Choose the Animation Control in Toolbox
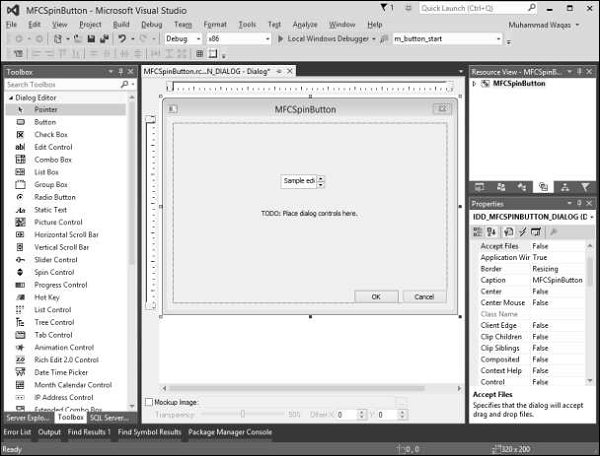Screen dimensions: 600x456 (66, 347)
